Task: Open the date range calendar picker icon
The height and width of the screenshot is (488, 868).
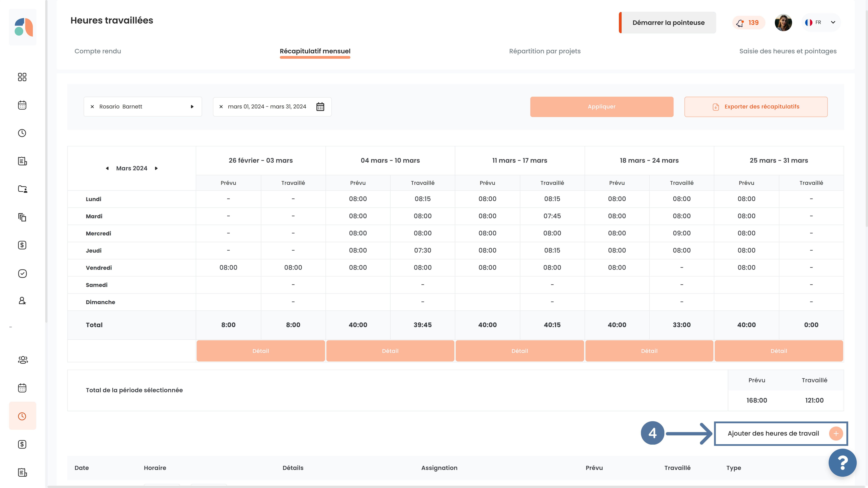Action: coord(320,107)
